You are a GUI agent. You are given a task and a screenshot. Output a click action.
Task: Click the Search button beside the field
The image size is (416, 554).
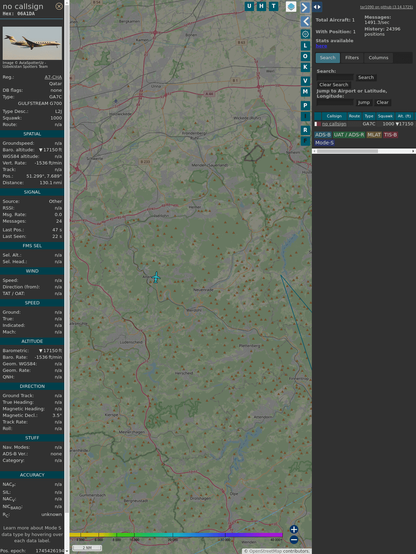(366, 77)
